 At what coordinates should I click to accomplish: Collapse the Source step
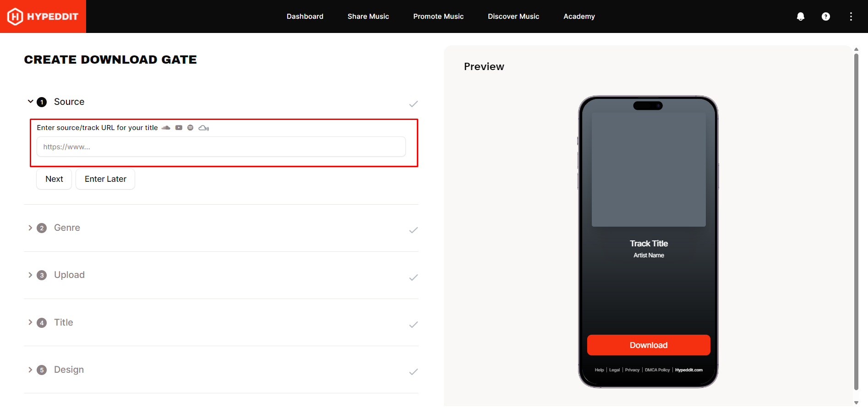pos(30,102)
